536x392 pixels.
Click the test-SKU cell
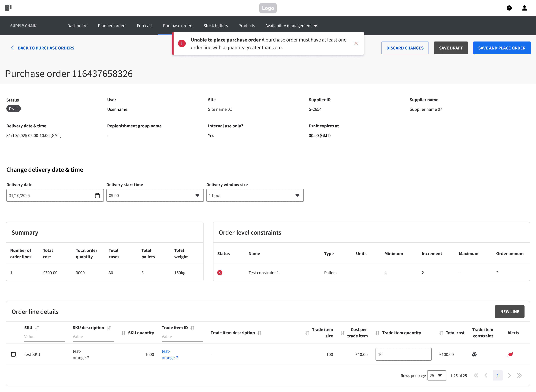32,354
